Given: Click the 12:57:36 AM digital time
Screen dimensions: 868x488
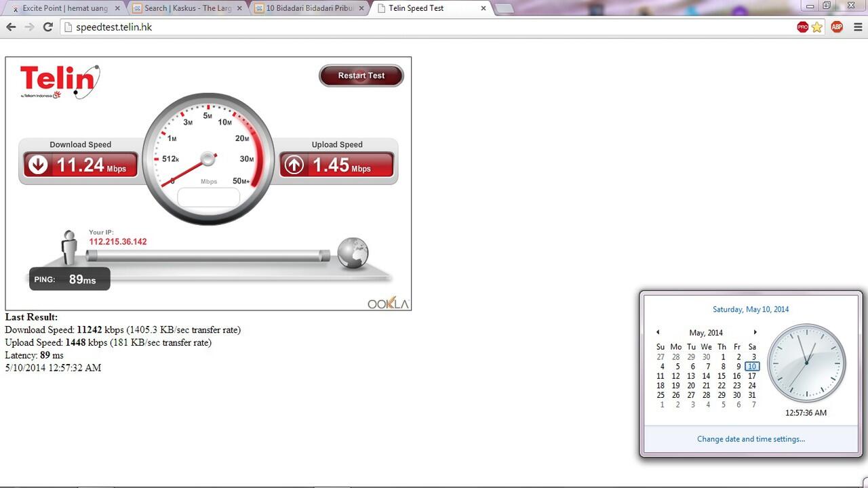Looking at the screenshot, I should point(806,413).
